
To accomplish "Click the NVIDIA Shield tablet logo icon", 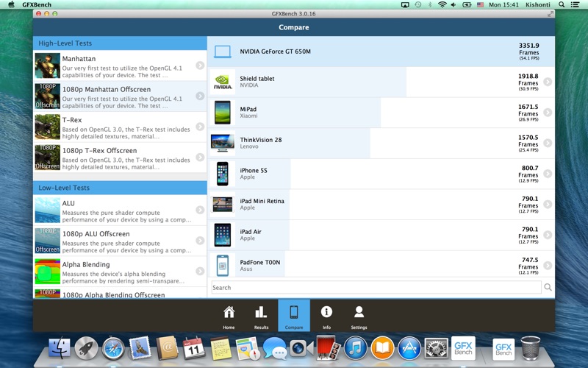I will pos(223,82).
